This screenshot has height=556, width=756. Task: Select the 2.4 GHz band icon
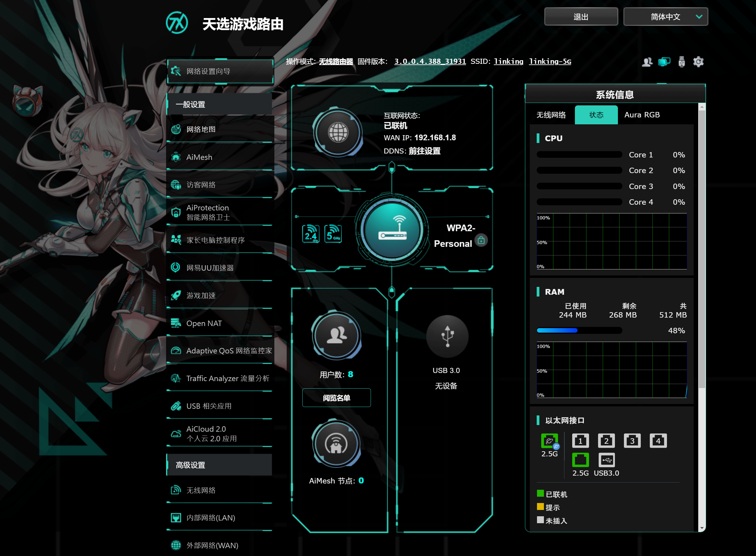point(310,234)
